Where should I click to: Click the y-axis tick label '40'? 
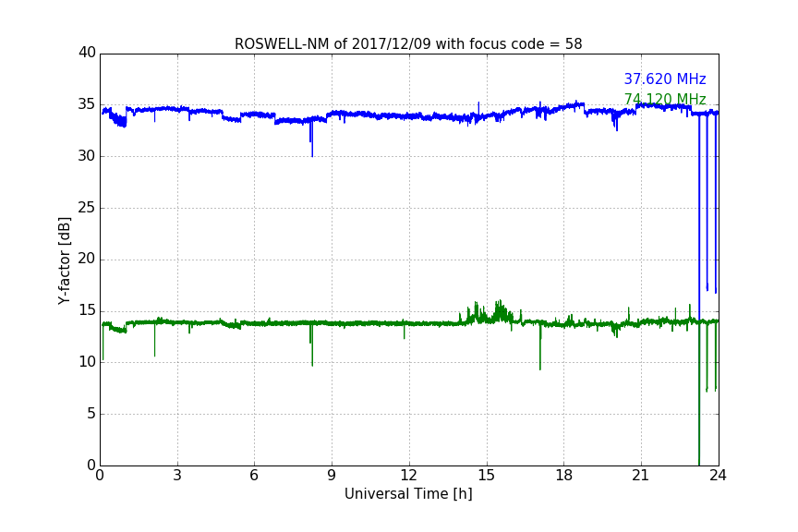tap(87, 53)
